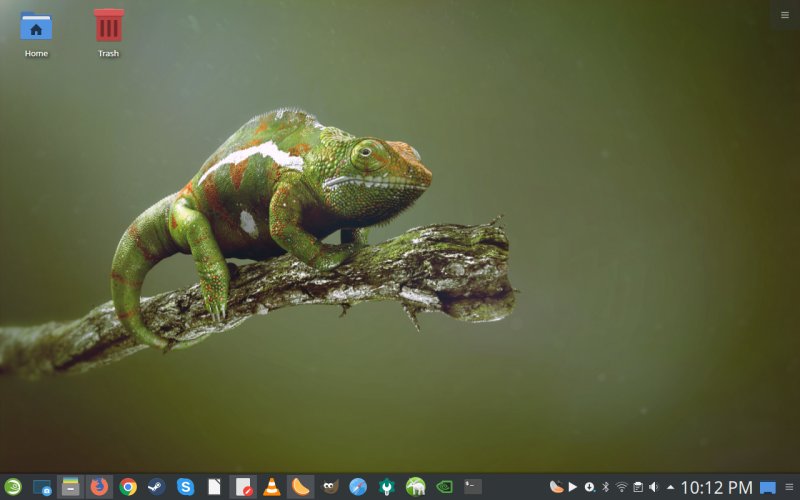800x500 pixels.
Task: Open the Wi-Fi network tray icon
Action: tap(621, 487)
